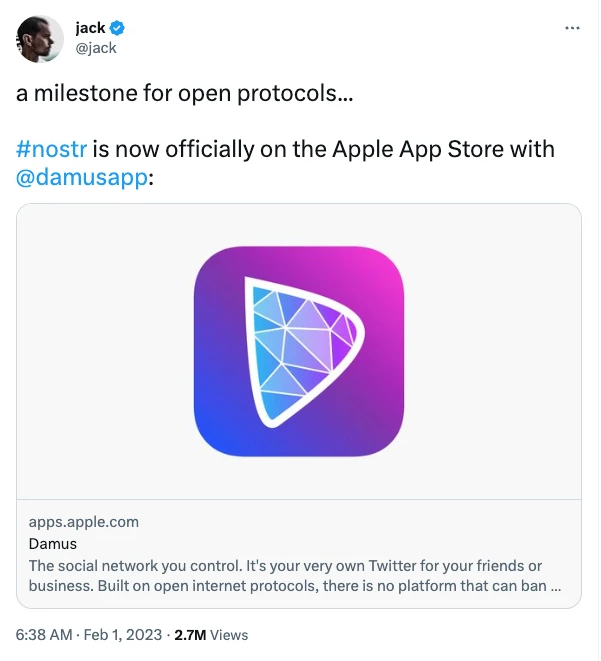Open the @damusapp mention
The width and height of the screenshot is (601, 661).
[x=82, y=178]
